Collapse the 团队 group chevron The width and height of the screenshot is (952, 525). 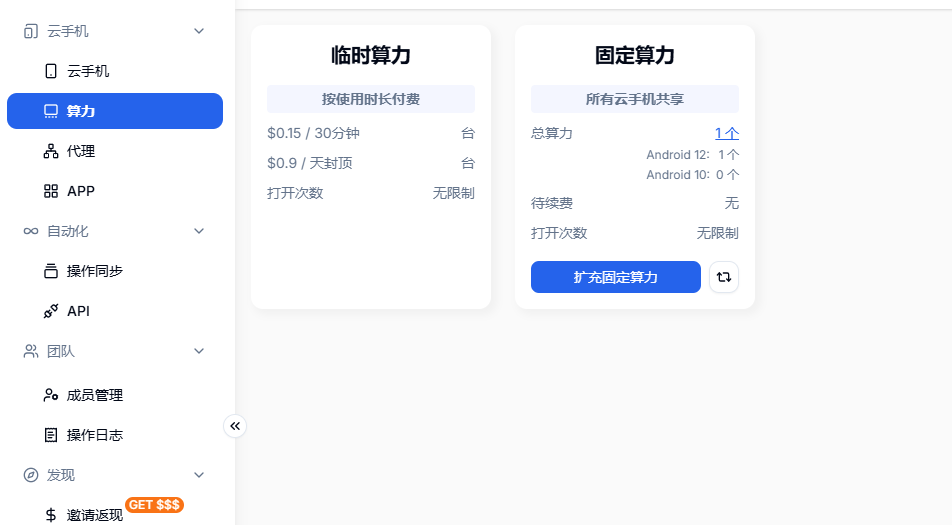[x=199, y=351]
